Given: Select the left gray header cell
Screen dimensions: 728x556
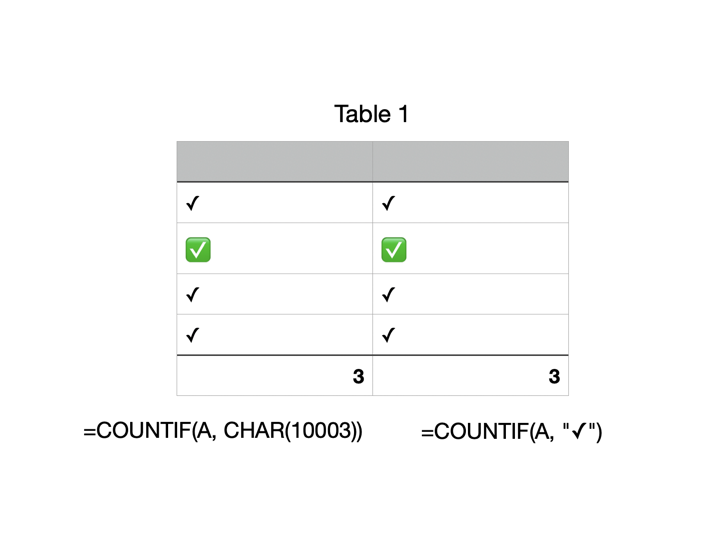Looking at the screenshot, I should coord(274,161).
